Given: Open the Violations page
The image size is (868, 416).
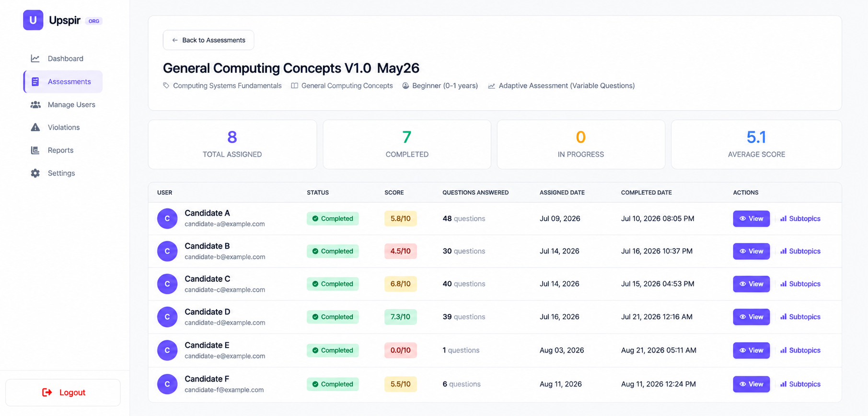Looking at the screenshot, I should [x=63, y=127].
